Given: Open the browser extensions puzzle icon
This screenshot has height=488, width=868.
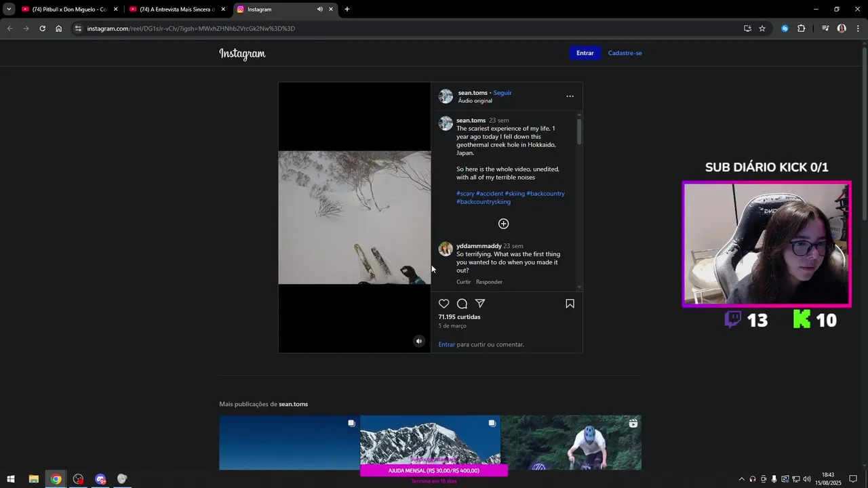Looking at the screenshot, I should 801,28.
